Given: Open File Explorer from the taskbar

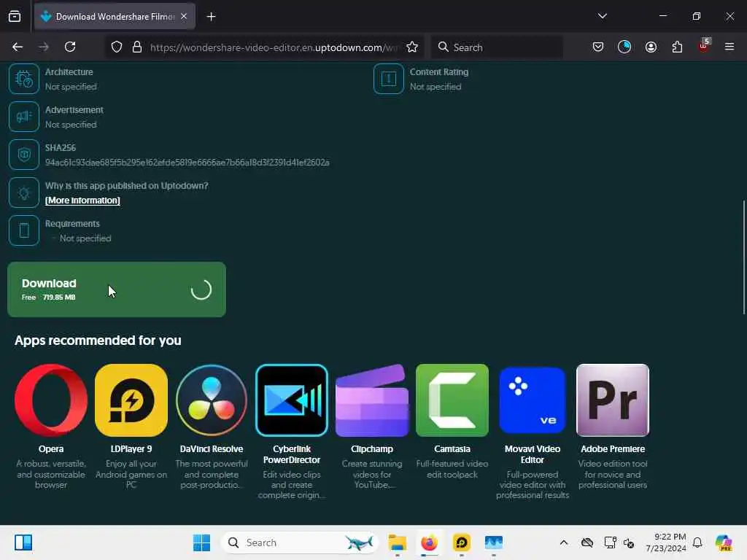Looking at the screenshot, I should pos(398,542).
